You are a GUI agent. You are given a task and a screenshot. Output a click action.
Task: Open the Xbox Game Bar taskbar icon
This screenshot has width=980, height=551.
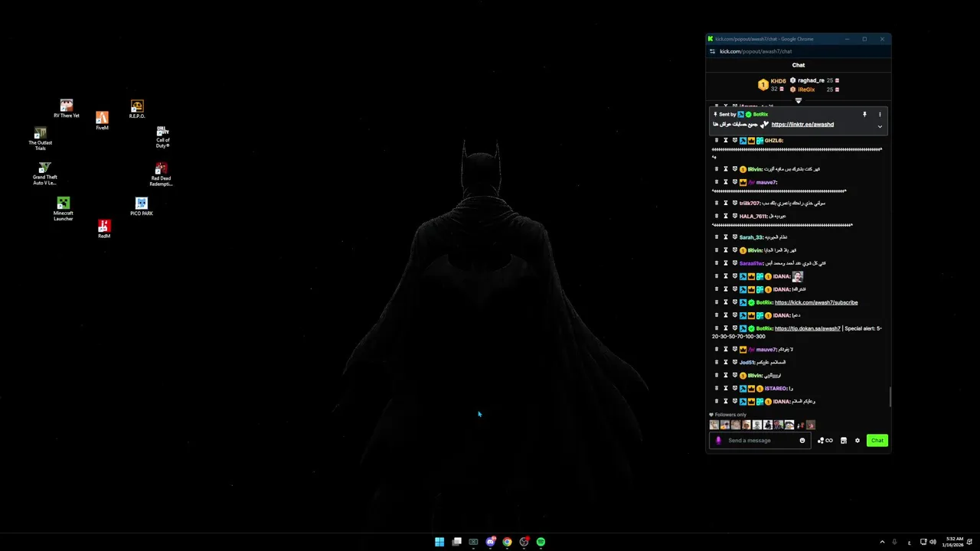pos(473,542)
